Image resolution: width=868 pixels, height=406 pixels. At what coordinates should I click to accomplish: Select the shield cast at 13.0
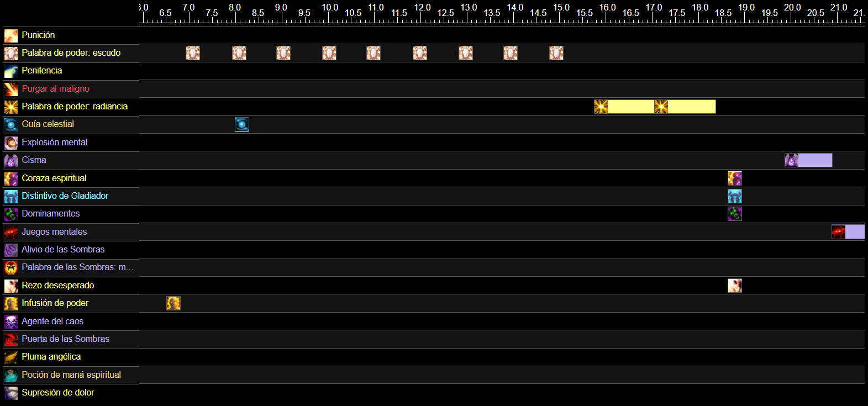coord(466,53)
